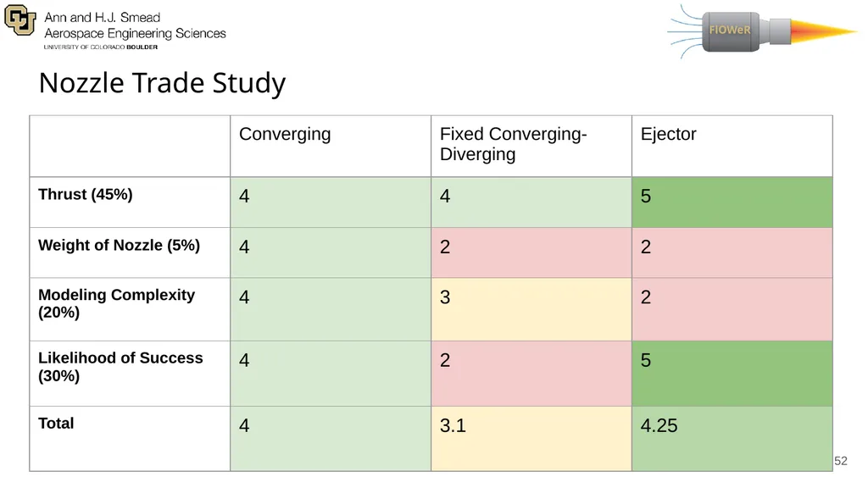Click the CU Boulder logo icon
This screenshot has width=868, height=488.
[20, 20]
